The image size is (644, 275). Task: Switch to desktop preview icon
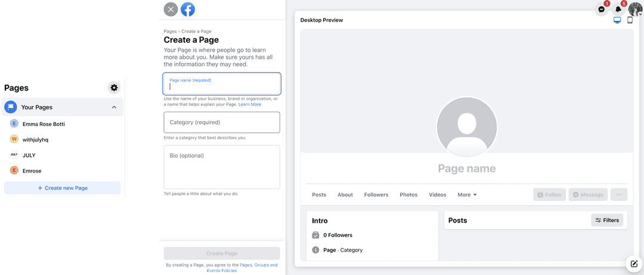(x=617, y=20)
